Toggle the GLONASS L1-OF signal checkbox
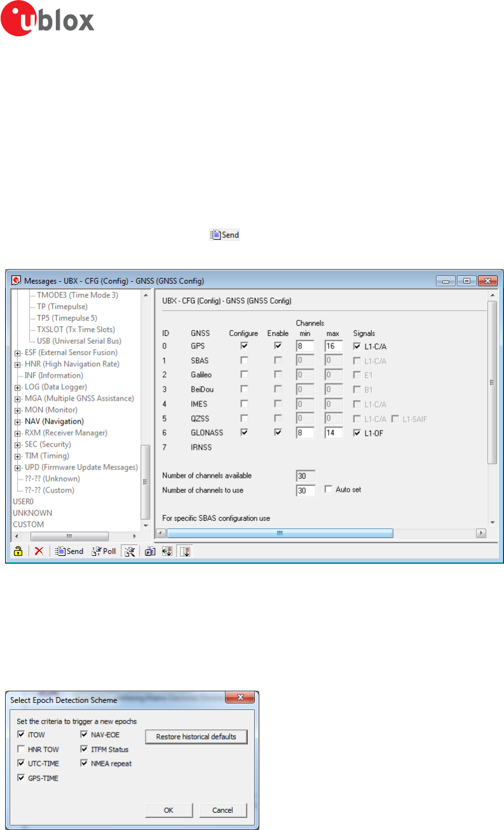The height and width of the screenshot is (830, 504). pyautogui.click(x=357, y=432)
